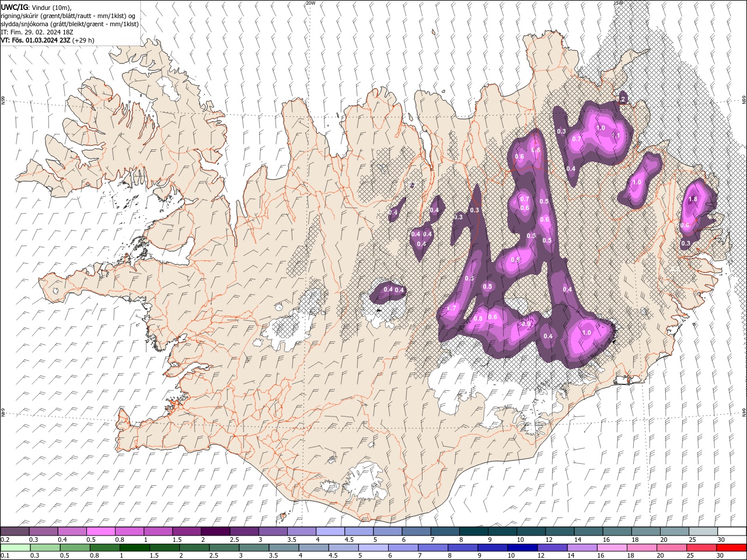Viewport: 747px width, 560px height.
Task: Click the '1.1' snowfall value on the map
Action: pyautogui.click(x=615, y=135)
